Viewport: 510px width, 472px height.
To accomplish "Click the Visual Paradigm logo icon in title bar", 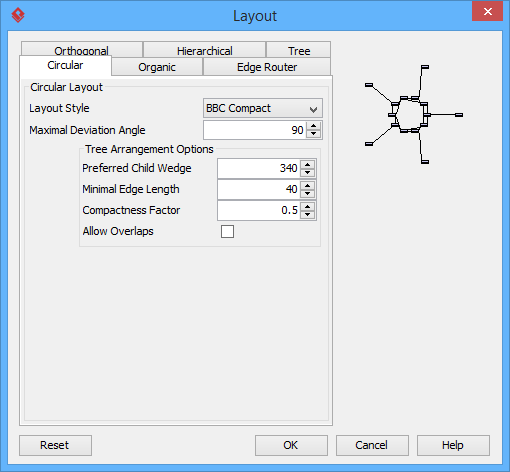I will point(18,15).
